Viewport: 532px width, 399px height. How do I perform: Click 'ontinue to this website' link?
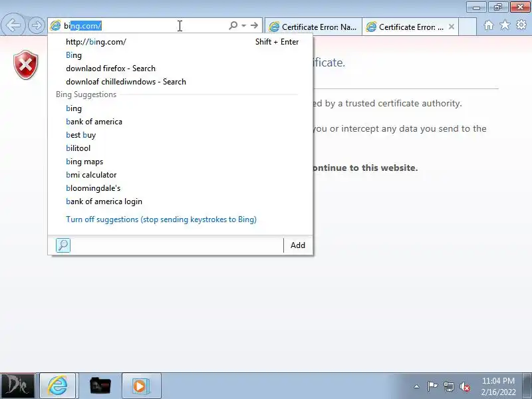pos(365,168)
